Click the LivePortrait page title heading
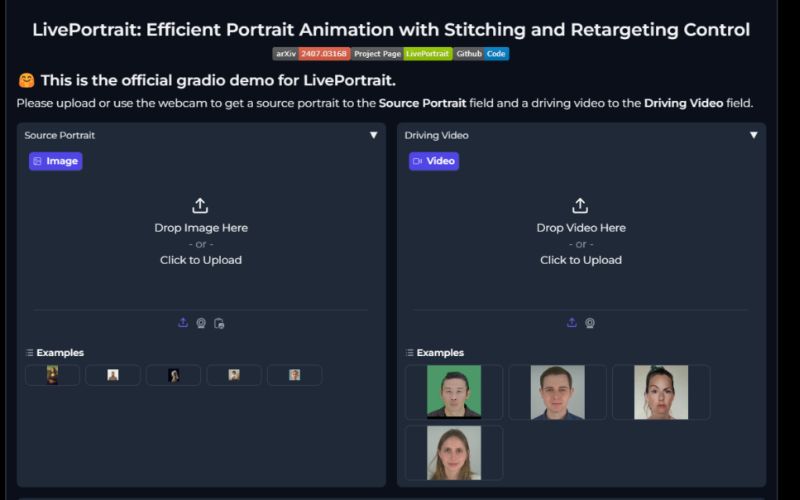 point(391,30)
